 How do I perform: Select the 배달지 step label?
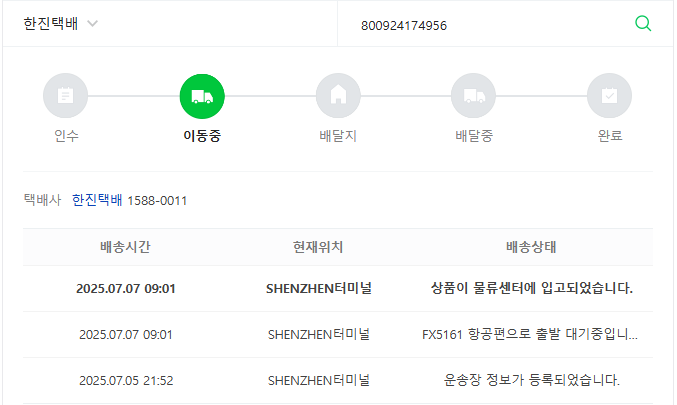click(338, 136)
